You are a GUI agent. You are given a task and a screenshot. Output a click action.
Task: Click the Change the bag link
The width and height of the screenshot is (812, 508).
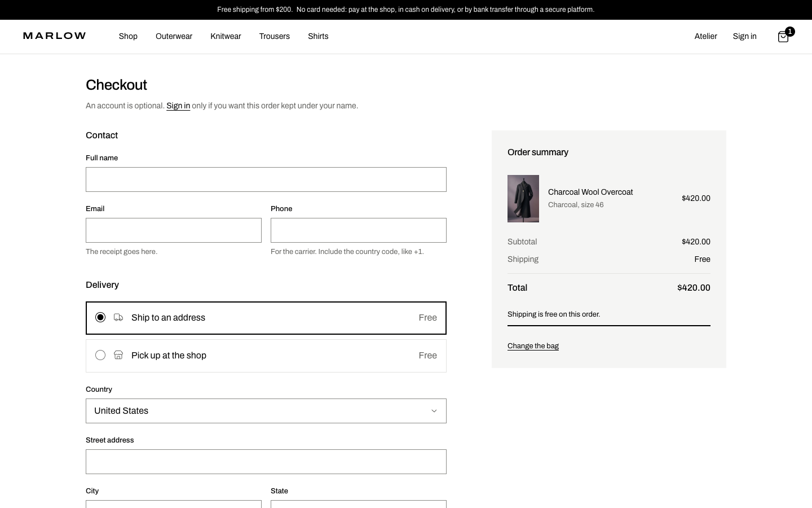[x=533, y=346]
